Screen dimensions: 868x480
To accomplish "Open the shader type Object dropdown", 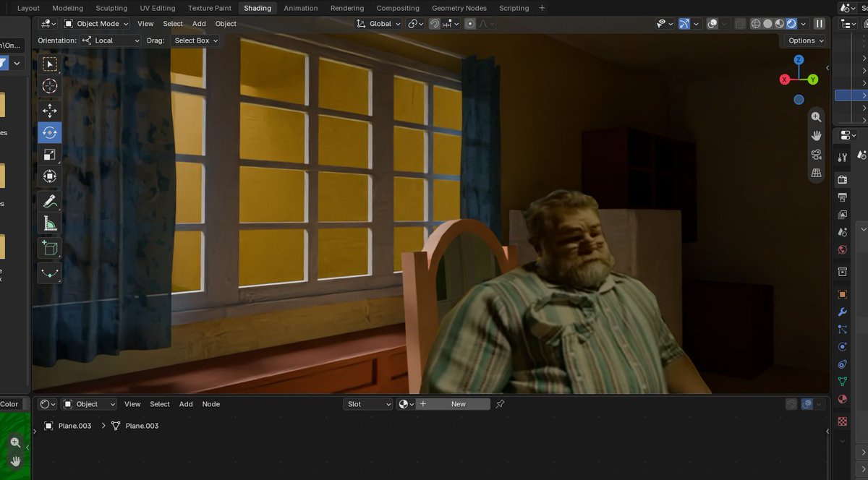I will click(x=90, y=404).
